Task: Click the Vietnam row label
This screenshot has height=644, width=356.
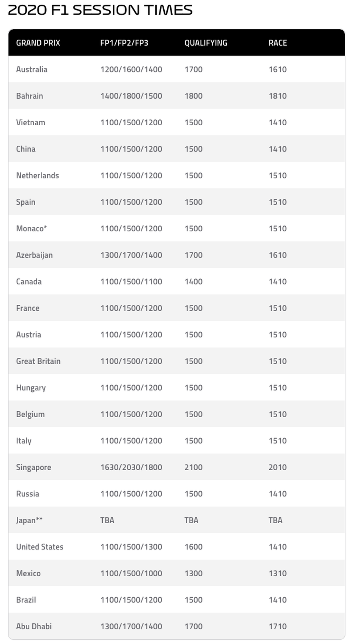Action: click(31, 122)
